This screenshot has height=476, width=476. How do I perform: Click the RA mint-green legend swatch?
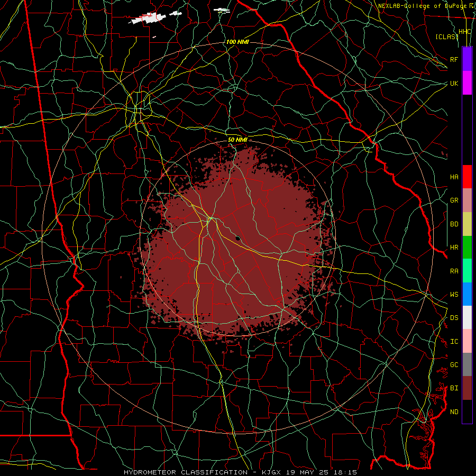point(467,271)
